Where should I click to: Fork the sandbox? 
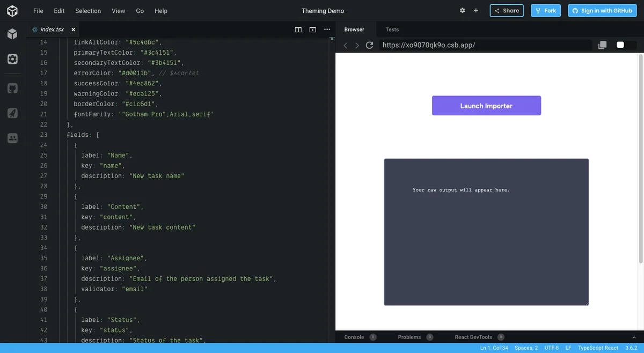pyautogui.click(x=545, y=10)
